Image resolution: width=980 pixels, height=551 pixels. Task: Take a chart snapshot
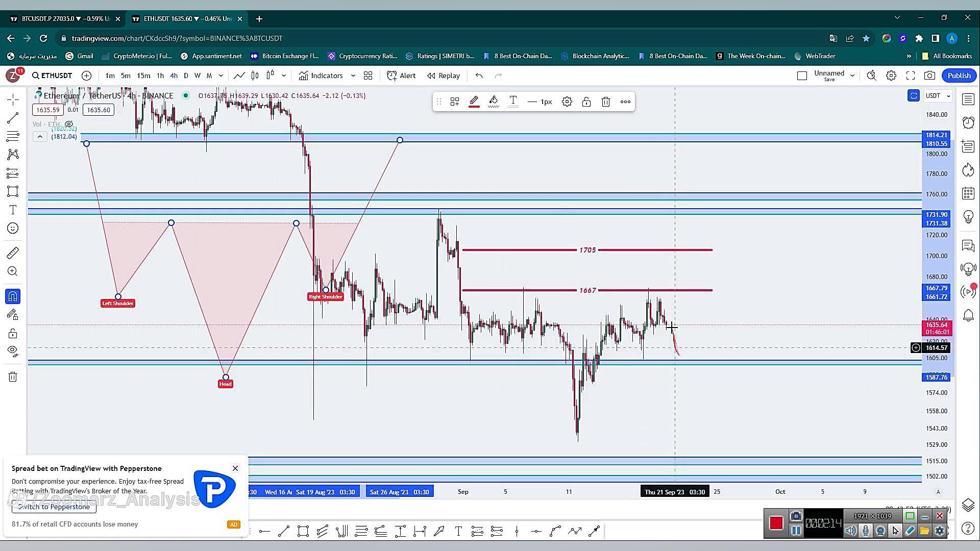click(x=930, y=76)
